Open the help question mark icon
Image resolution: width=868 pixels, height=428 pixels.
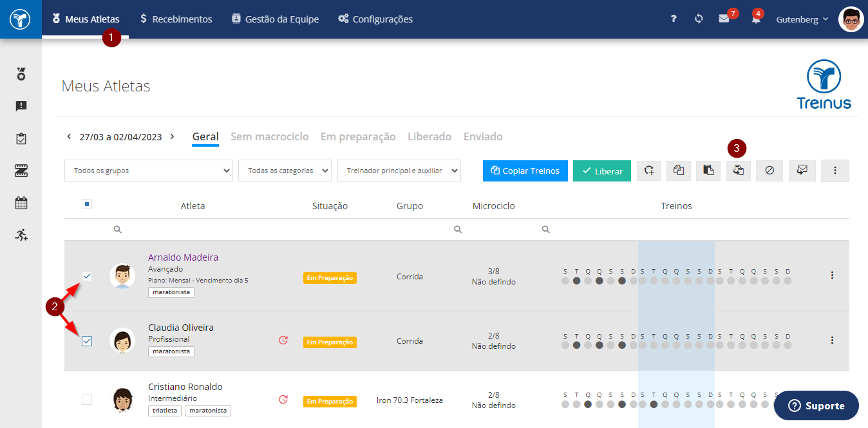674,19
